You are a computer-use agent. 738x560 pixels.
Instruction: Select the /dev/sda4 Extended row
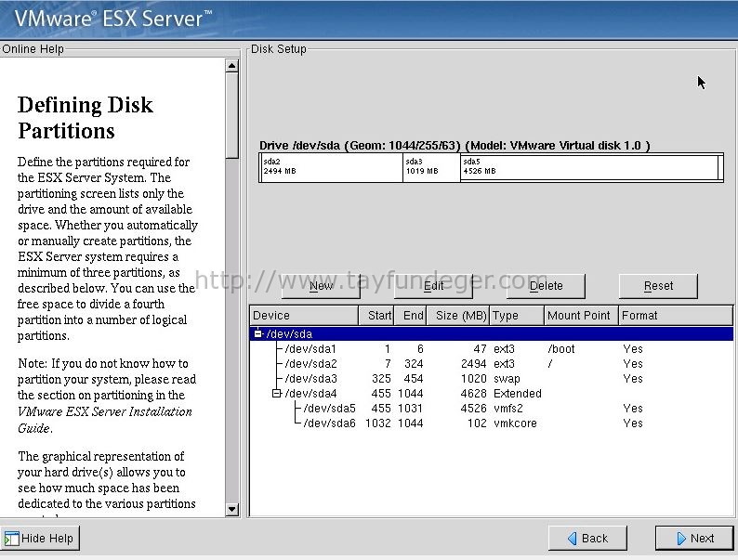[x=491, y=394]
